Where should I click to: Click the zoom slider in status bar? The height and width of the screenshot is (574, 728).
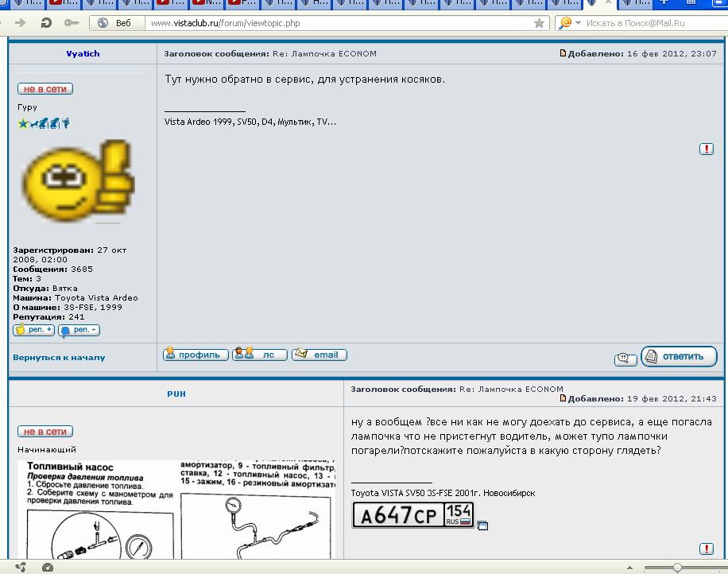(676, 568)
